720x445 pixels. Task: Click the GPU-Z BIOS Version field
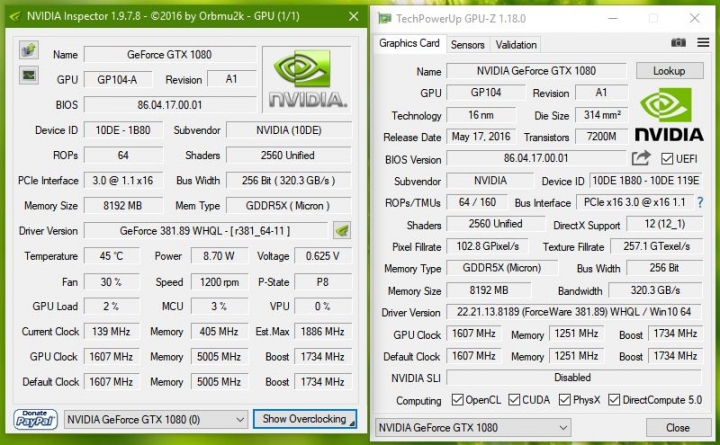click(536, 158)
